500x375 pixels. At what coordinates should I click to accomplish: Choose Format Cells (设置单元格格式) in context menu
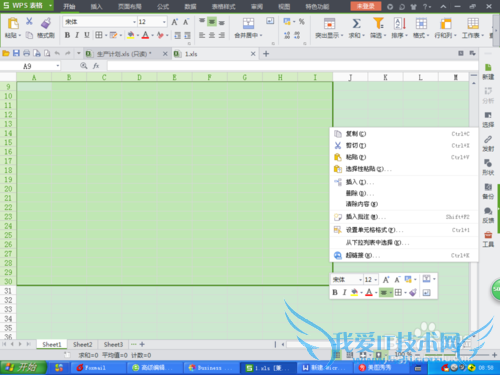click(404, 230)
